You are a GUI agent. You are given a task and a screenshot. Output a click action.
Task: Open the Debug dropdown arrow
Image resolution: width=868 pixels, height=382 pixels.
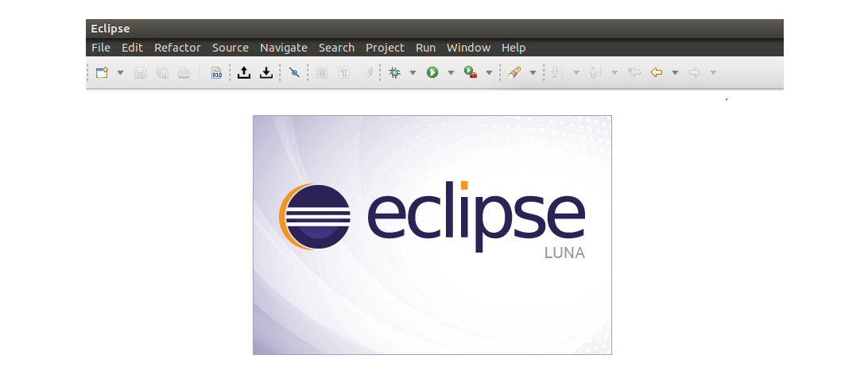413,72
